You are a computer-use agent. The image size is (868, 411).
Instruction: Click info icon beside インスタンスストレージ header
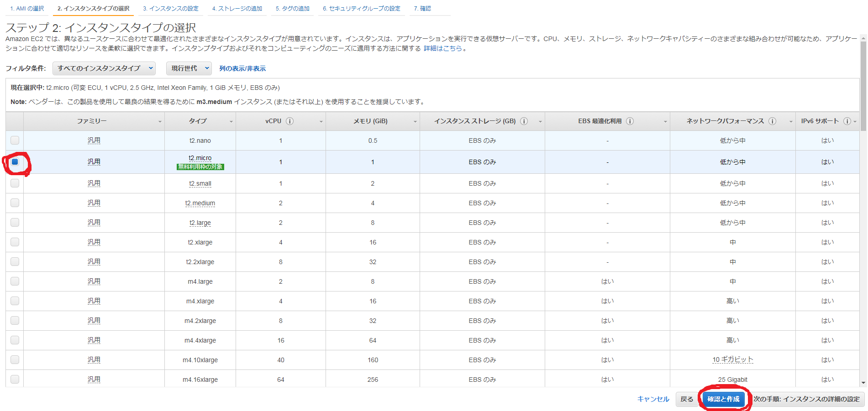pyautogui.click(x=524, y=121)
